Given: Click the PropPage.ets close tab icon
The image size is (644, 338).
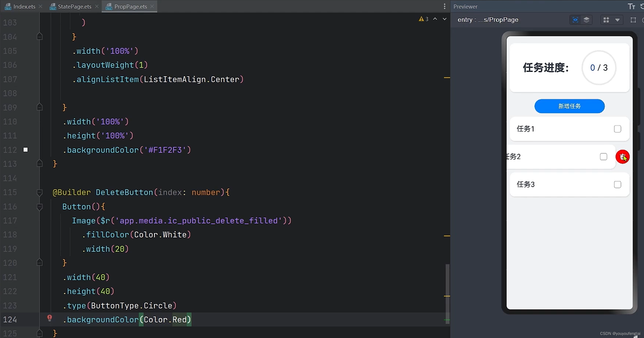Looking at the screenshot, I should (x=153, y=6).
